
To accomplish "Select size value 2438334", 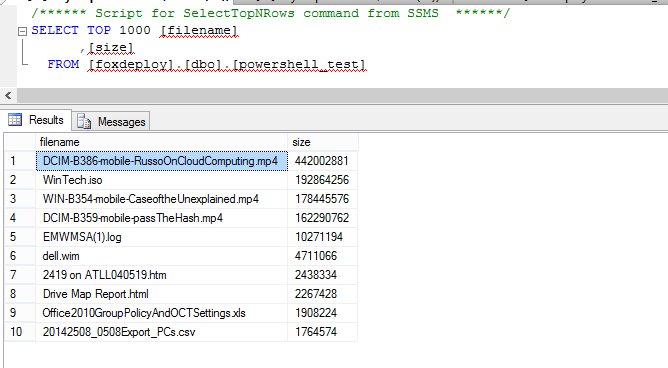I will click(322, 275).
